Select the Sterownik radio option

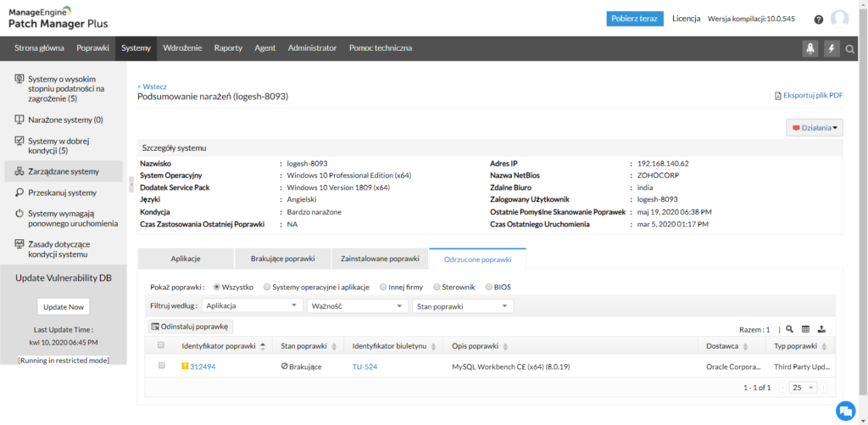pyautogui.click(x=437, y=287)
